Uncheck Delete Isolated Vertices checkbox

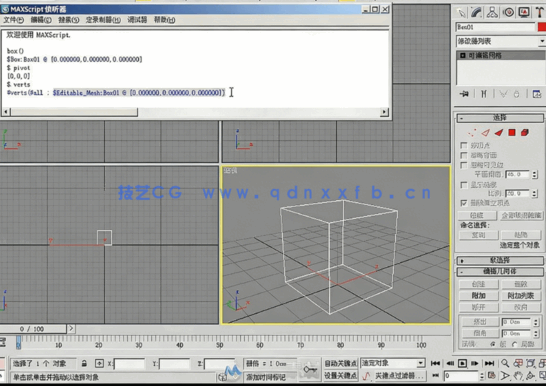point(463,203)
